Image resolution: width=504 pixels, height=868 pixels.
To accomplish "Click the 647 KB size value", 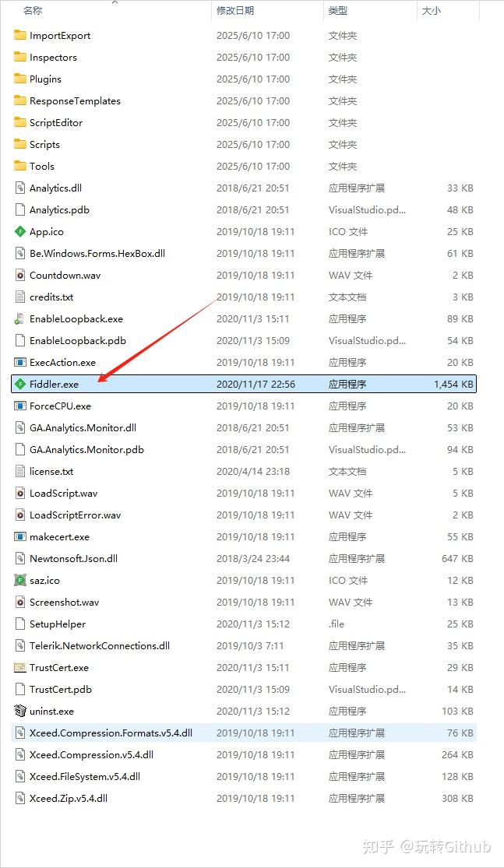I will point(457,558).
